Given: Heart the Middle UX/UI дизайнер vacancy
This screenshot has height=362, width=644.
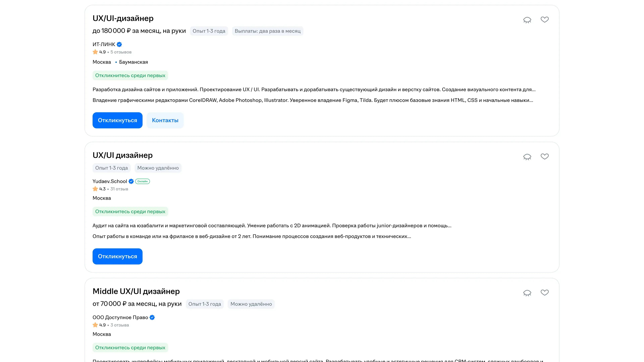Looking at the screenshot, I should coord(545,293).
